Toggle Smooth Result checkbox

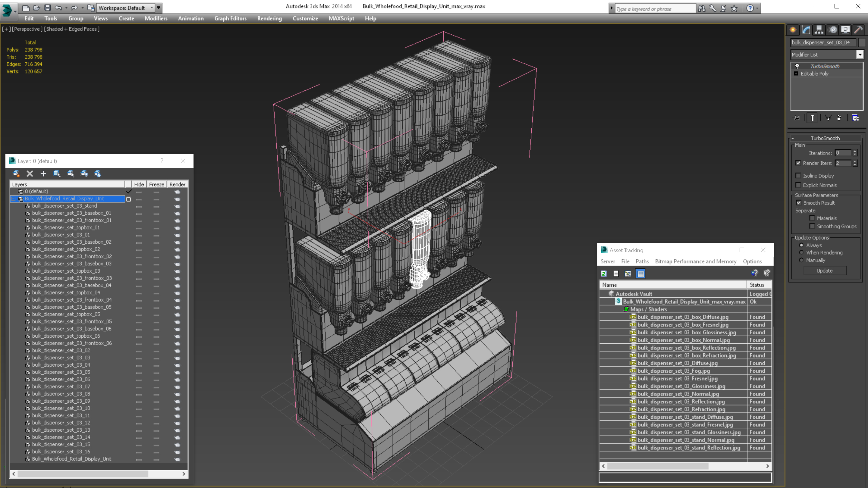click(799, 203)
